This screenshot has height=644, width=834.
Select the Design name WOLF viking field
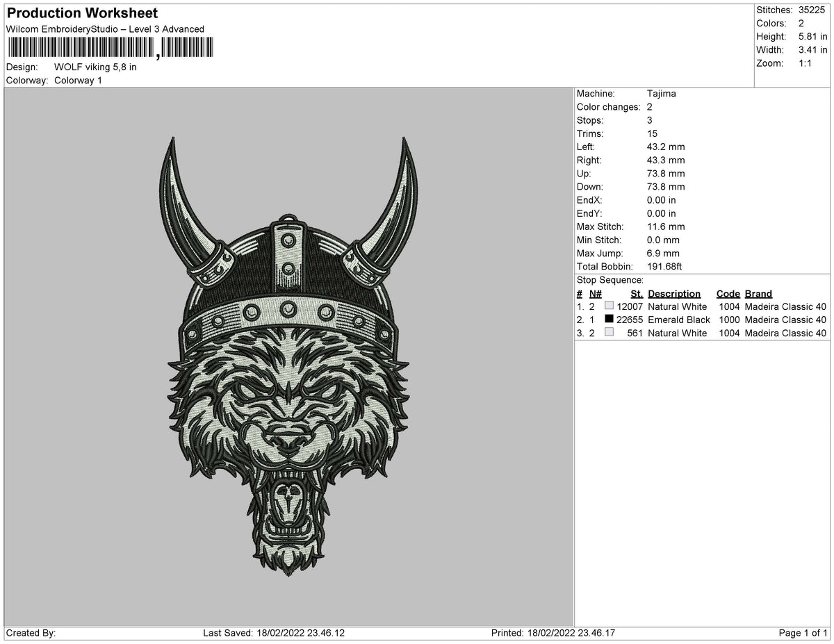coord(96,67)
